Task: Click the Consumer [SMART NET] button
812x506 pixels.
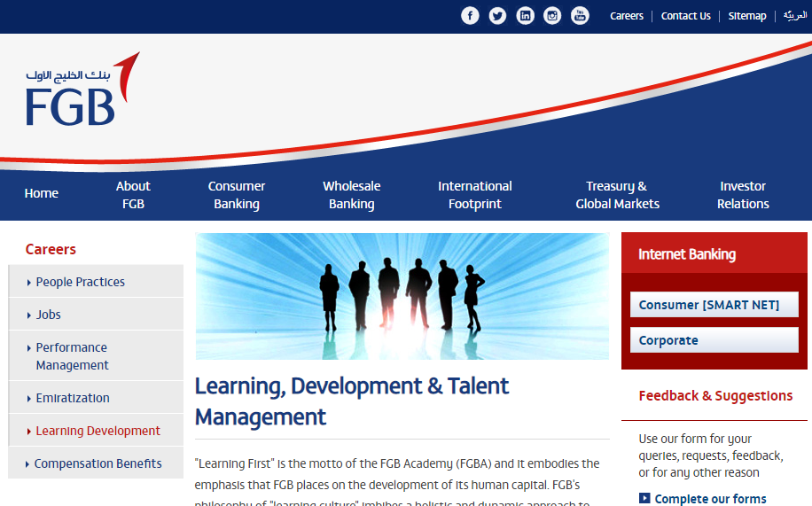Action: pos(714,305)
